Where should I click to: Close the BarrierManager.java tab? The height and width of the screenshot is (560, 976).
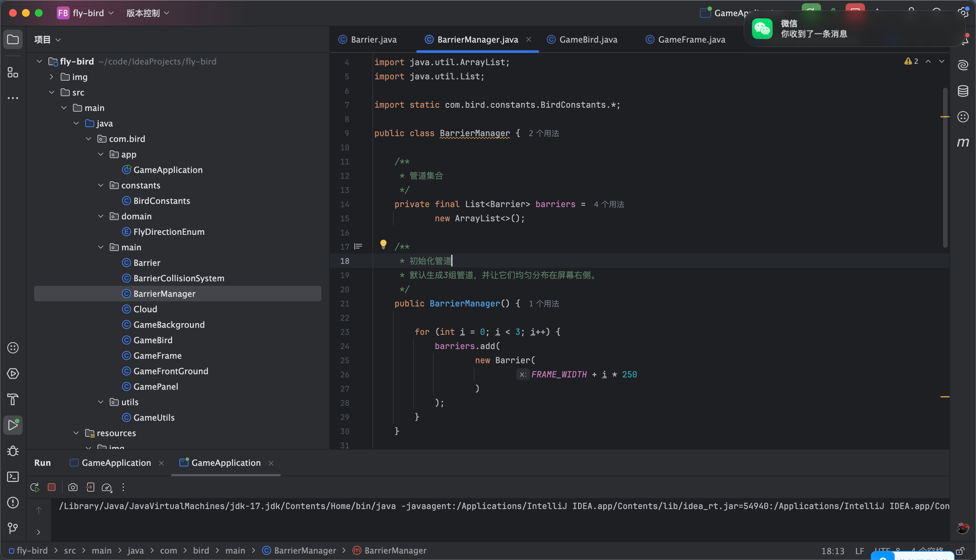(529, 39)
